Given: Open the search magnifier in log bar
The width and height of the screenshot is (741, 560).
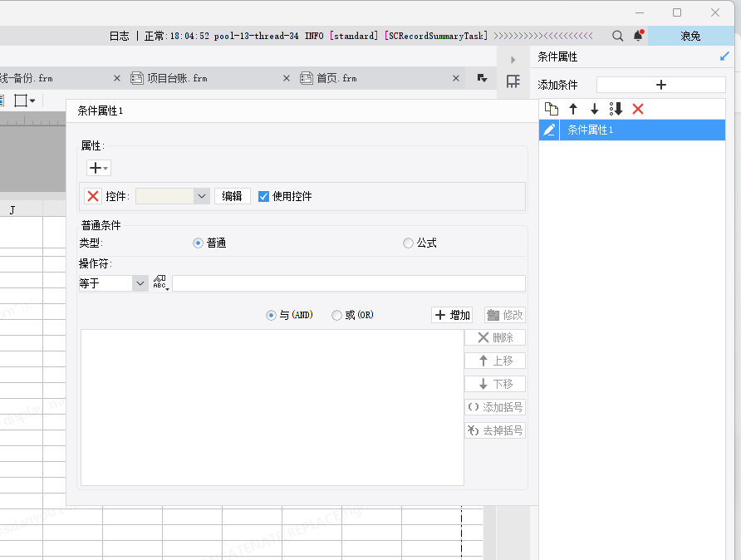Looking at the screenshot, I should (617, 36).
